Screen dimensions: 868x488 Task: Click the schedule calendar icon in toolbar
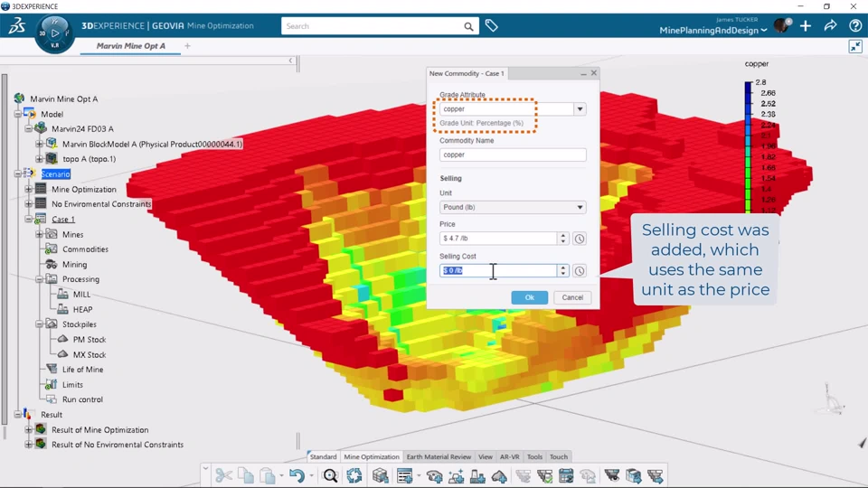click(x=566, y=475)
